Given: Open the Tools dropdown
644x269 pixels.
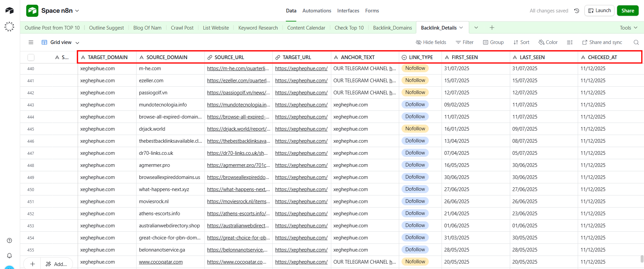Looking at the screenshot, I should (629, 28).
